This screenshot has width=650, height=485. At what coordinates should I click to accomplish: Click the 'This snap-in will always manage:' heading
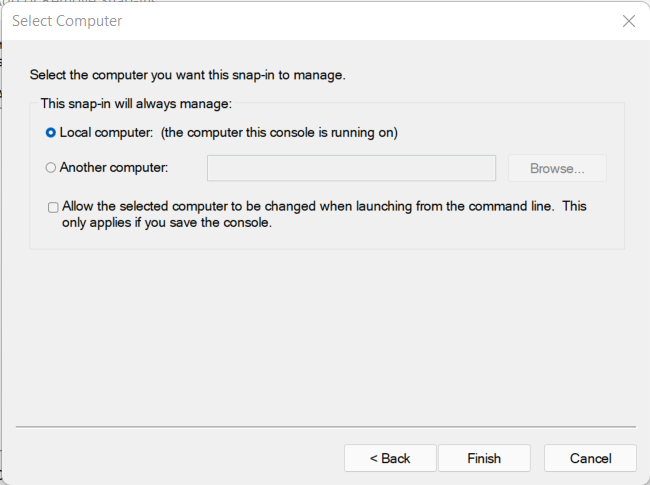coord(136,103)
